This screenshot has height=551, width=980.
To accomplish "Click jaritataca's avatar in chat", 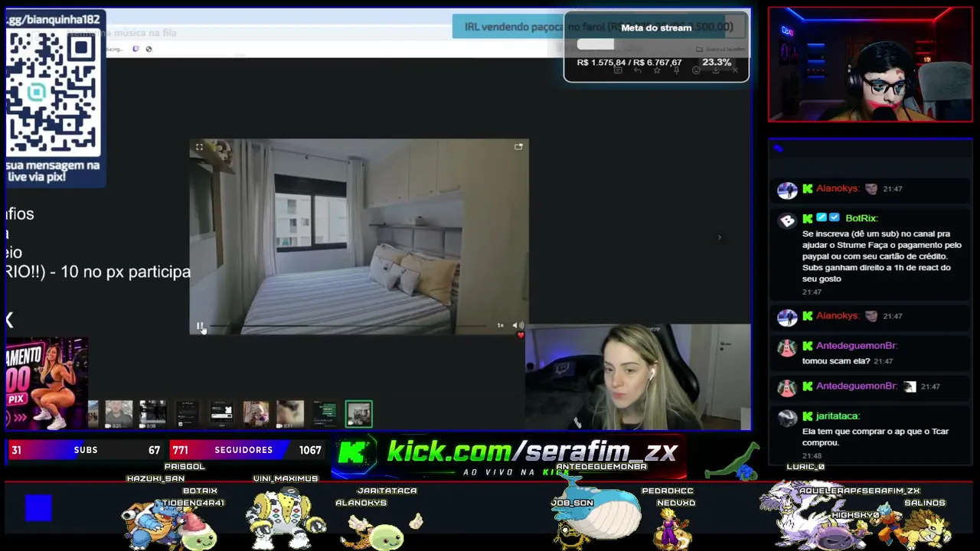I will coord(787,418).
